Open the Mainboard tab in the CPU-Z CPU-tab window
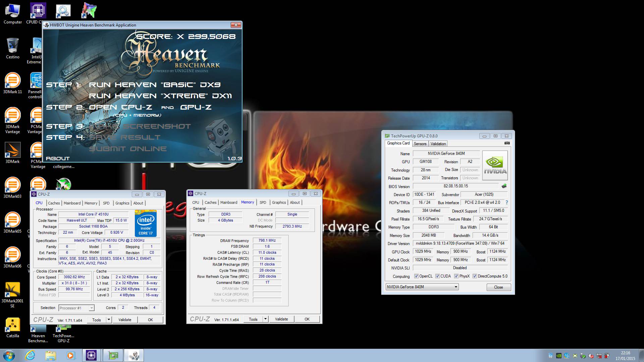This screenshot has width=644, height=362. pyautogui.click(x=72, y=203)
